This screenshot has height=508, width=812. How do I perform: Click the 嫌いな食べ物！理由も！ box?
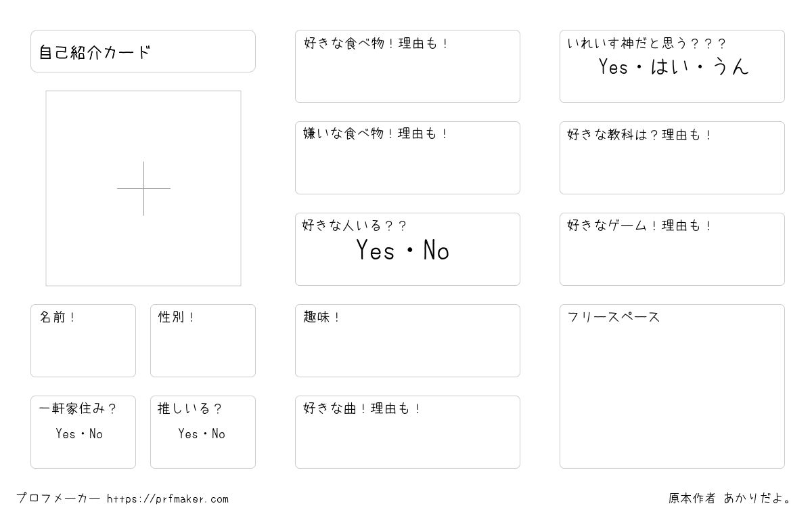pos(407,158)
